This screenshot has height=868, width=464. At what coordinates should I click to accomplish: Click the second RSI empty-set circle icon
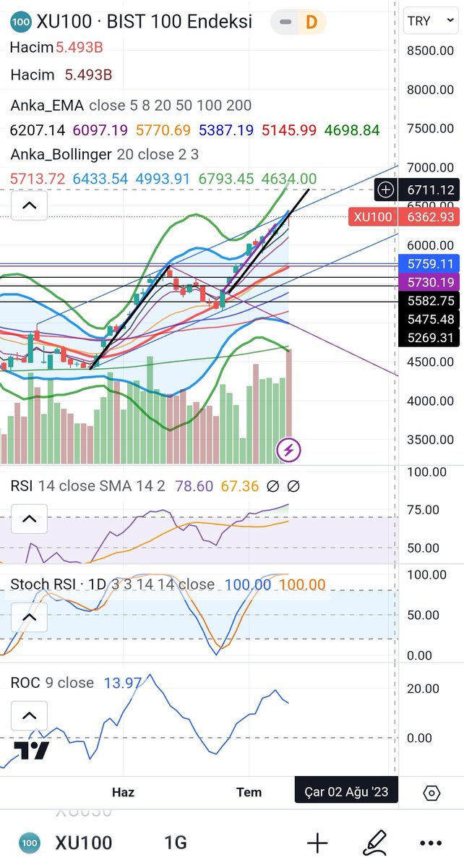click(x=294, y=486)
